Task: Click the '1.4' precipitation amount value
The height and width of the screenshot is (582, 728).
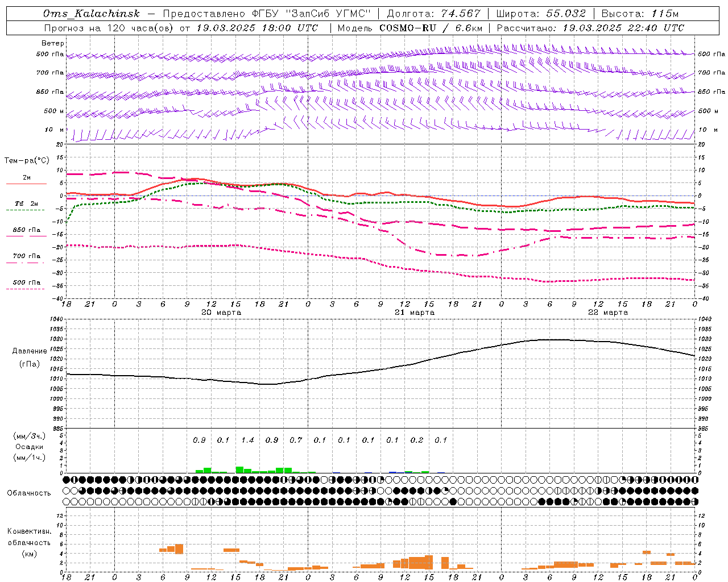Action: click(247, 440)
